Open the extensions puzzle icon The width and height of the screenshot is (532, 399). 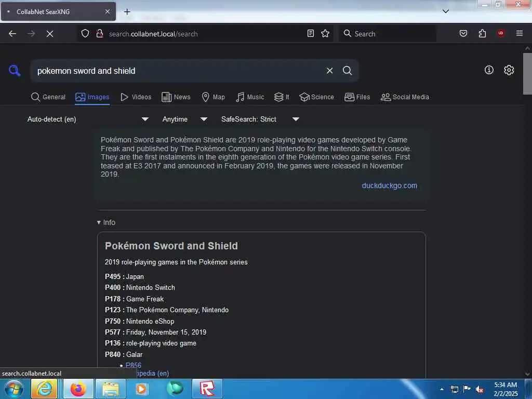tap(482, 33)
